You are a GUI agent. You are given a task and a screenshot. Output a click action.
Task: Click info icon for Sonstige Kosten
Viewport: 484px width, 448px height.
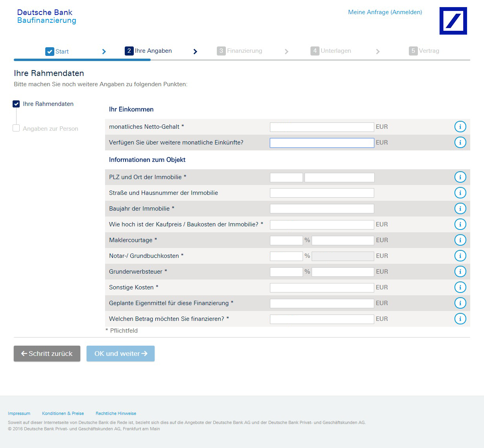[x=460, y=287]
